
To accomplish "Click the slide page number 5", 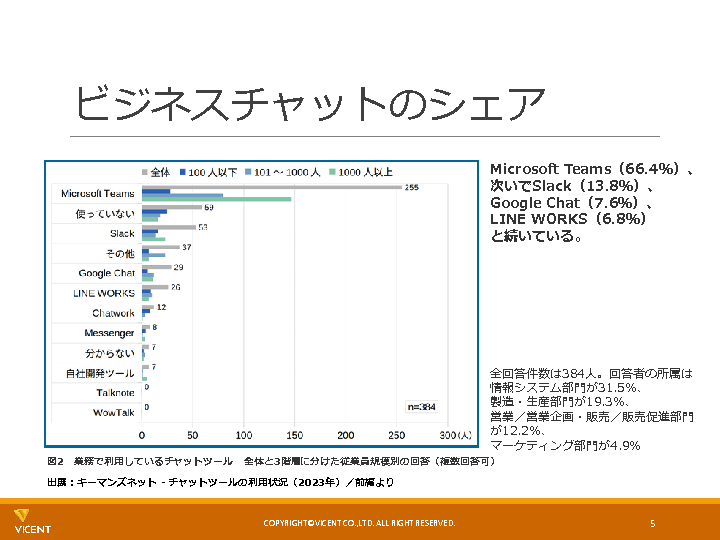I will point(652,523).
